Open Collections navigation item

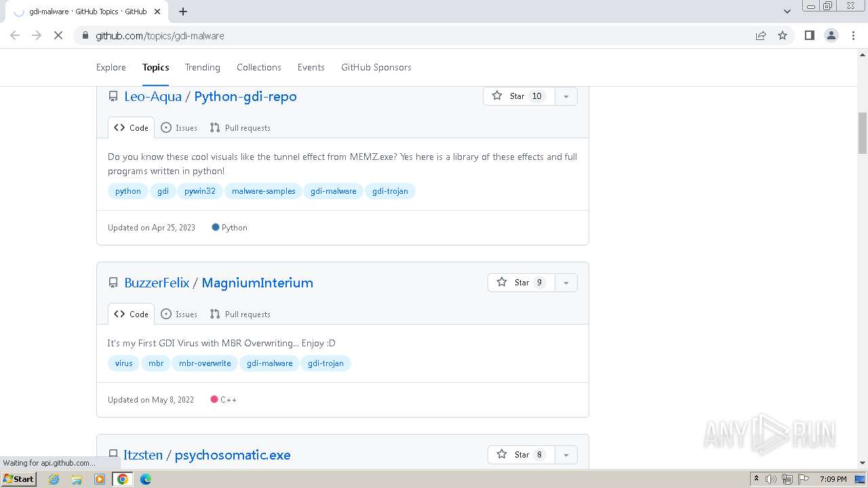click(259, 67)
